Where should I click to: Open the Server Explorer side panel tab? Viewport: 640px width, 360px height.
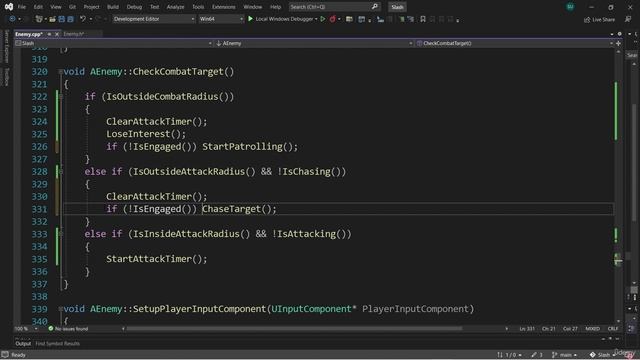[6, 46]
